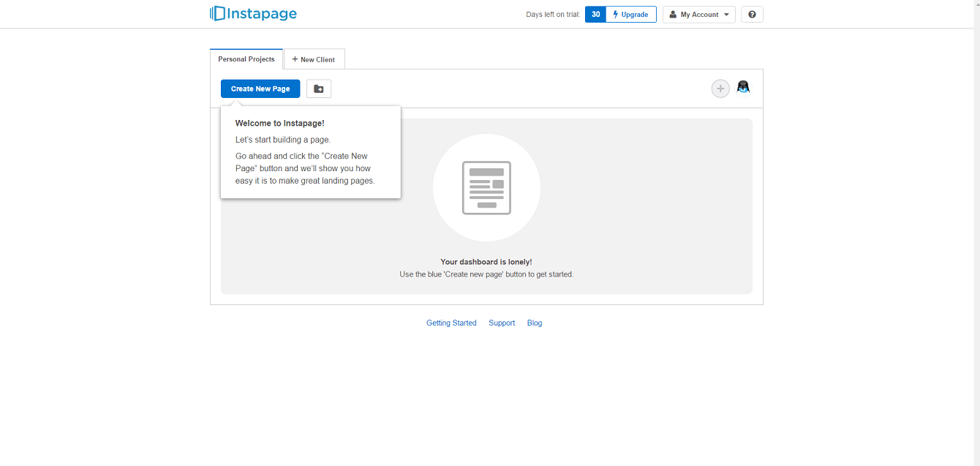
Task: Open the help question mark icon
Action: [x=752, y=15]
